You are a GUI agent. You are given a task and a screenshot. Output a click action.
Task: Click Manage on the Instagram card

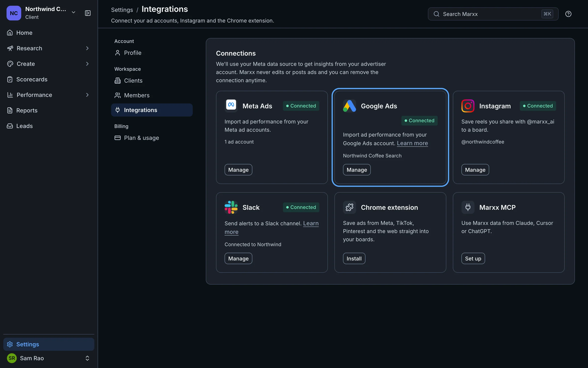[x=475, y=170]
